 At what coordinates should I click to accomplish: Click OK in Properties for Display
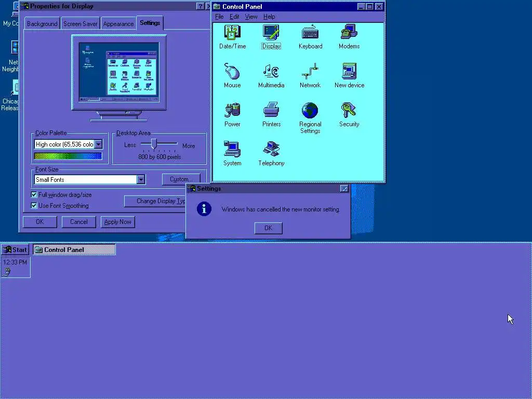pyautogui.click(x=39, y=222)
